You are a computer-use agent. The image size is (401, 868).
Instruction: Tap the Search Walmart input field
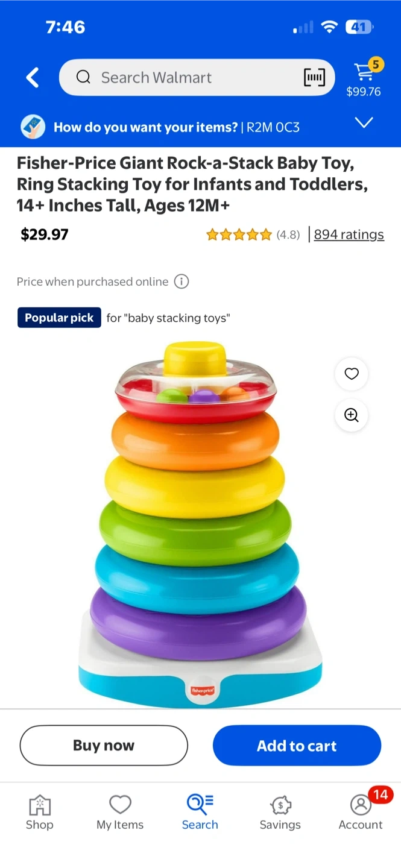click(197, 77)
